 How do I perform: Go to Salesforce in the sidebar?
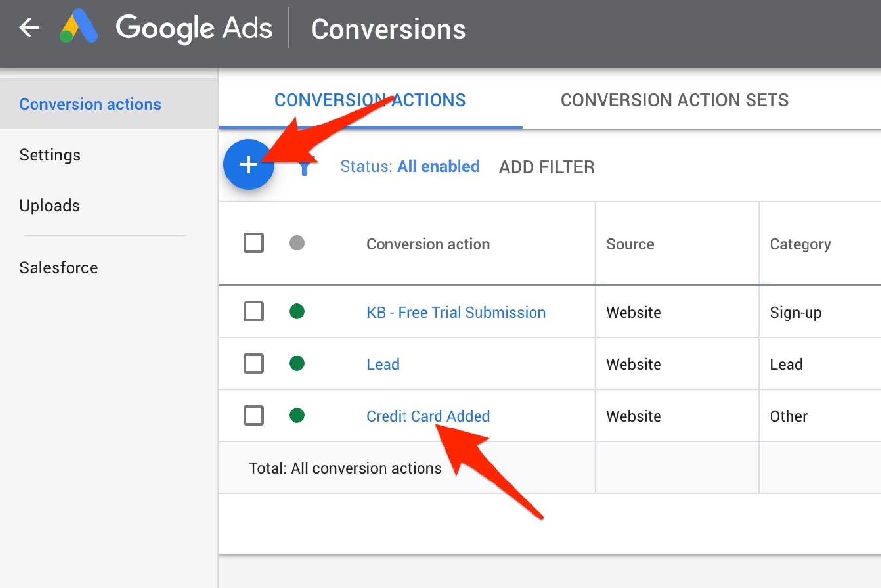[59, 267]
